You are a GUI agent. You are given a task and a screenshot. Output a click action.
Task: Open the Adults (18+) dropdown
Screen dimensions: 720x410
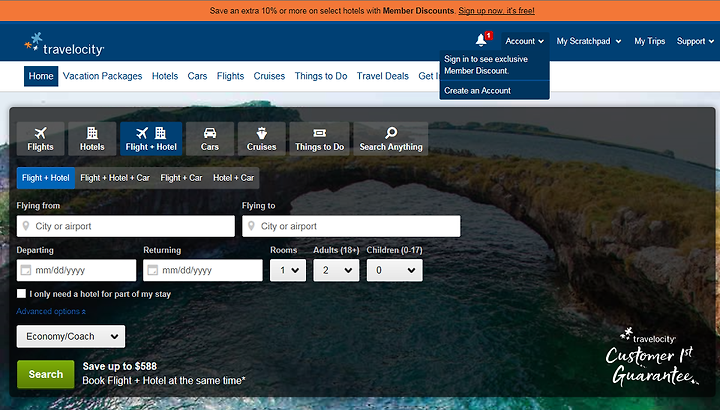(336, 270)
